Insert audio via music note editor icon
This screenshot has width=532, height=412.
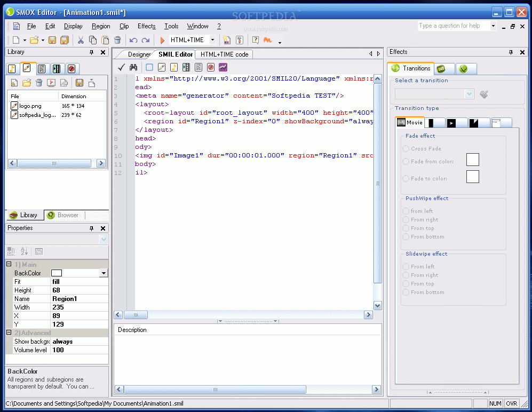(174, 67)
